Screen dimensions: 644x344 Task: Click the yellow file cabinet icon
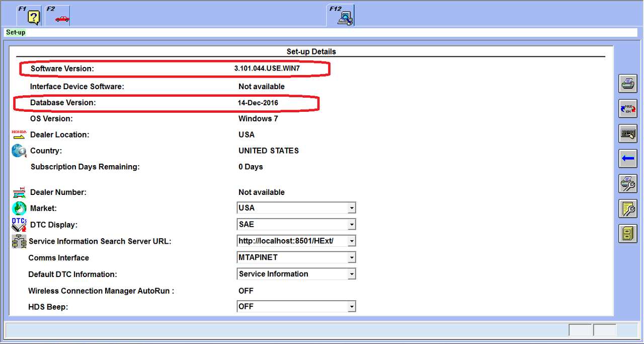click(x=627, y=234)
